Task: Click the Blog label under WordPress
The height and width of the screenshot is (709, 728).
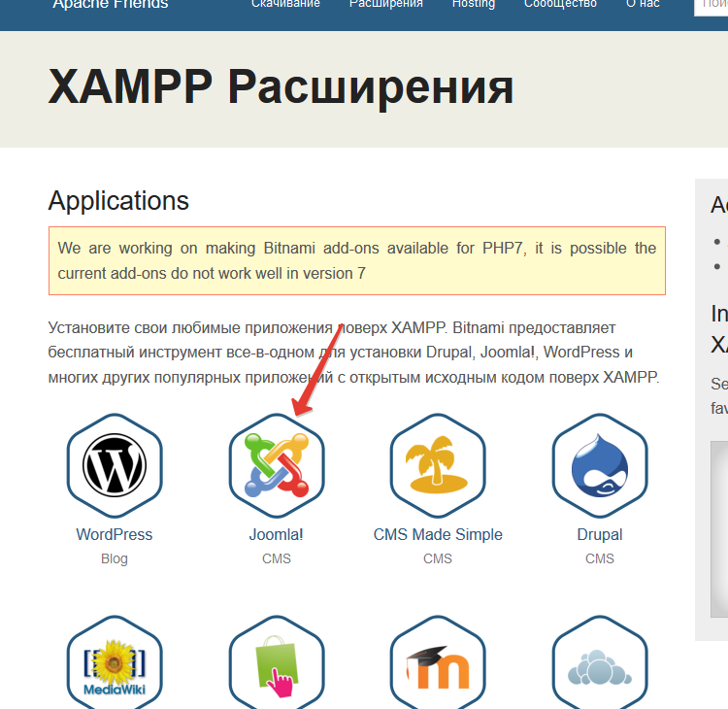Action: coord(115,558)
